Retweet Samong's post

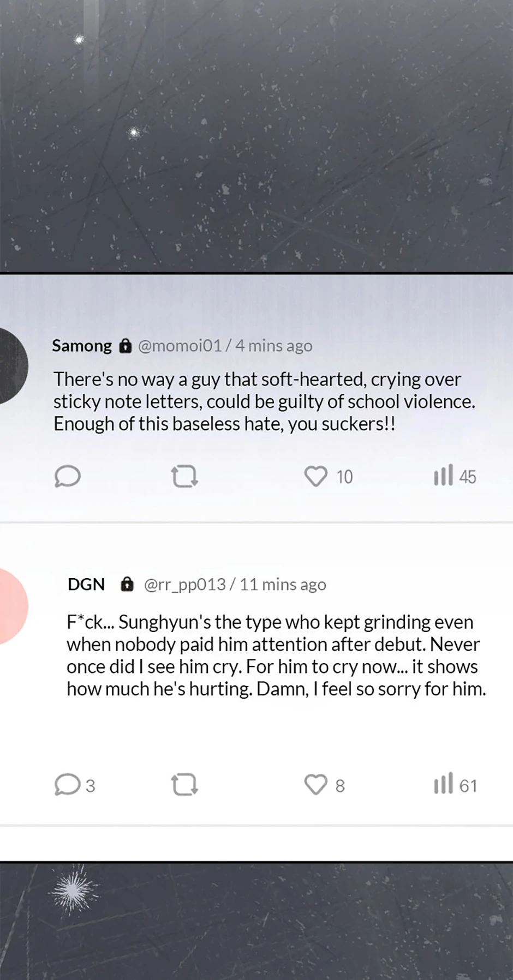184,476
